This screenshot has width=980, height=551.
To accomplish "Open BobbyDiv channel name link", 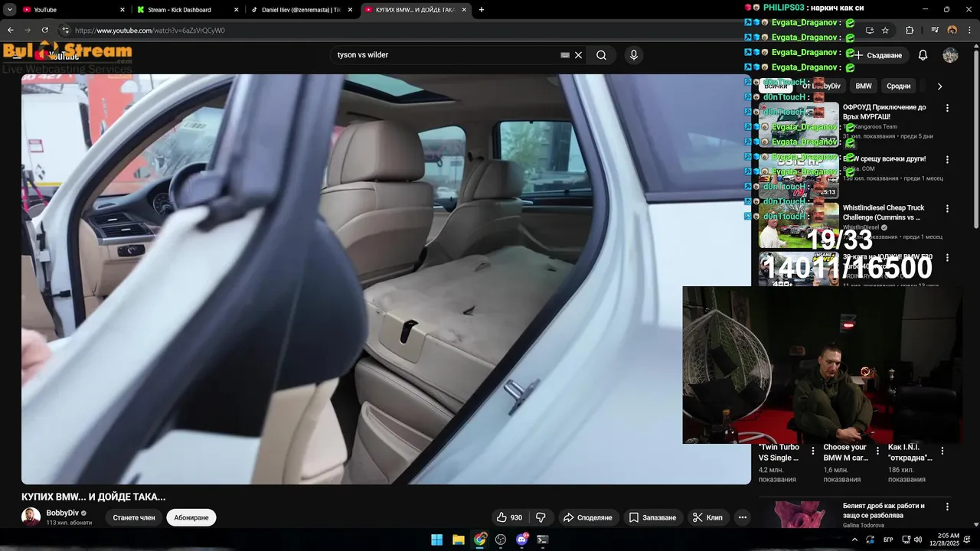I will [x=63, y=513].
